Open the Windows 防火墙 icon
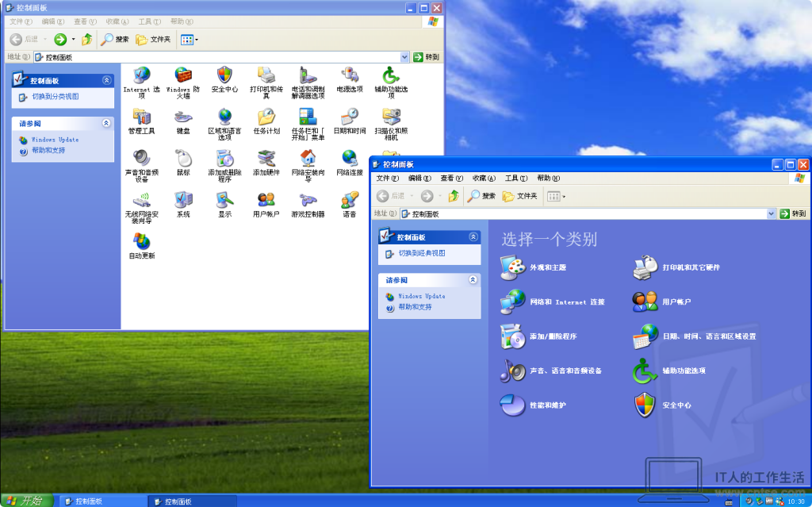 (x=183, y=82)
